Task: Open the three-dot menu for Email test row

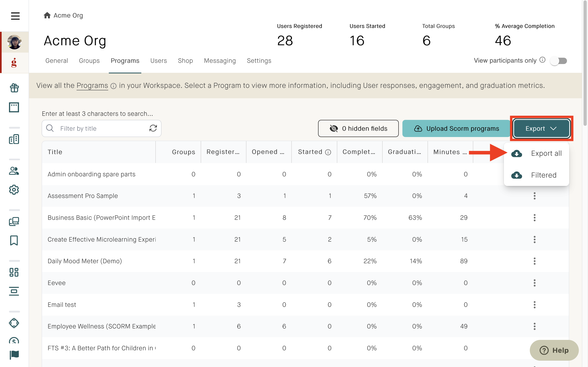Action: click(534, 305)
